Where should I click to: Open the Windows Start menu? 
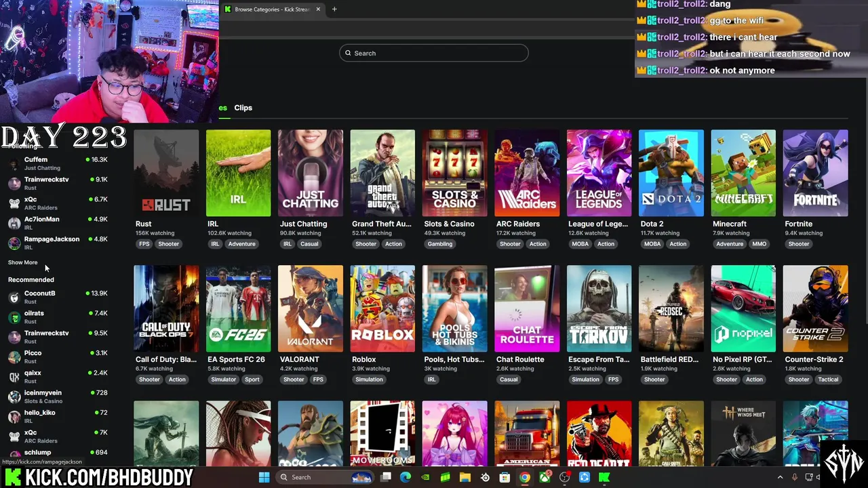pyautogui.click(x=264, y=477)
